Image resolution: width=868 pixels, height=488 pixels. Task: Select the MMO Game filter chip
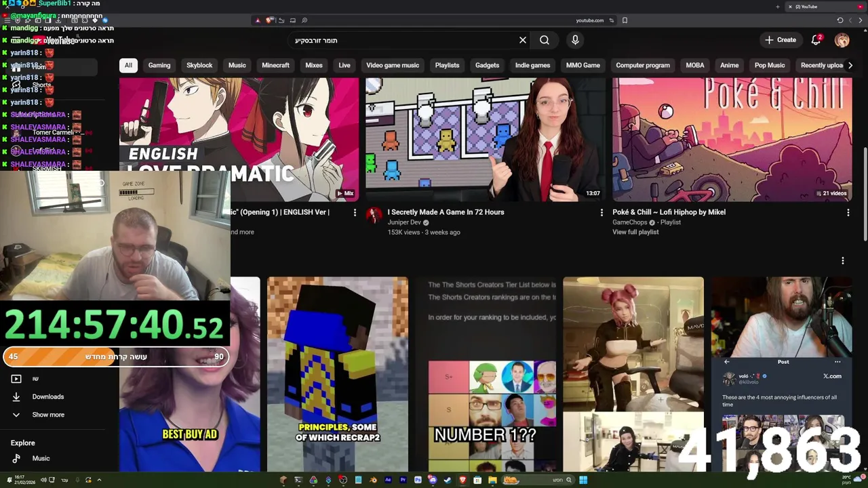(583, 65)
